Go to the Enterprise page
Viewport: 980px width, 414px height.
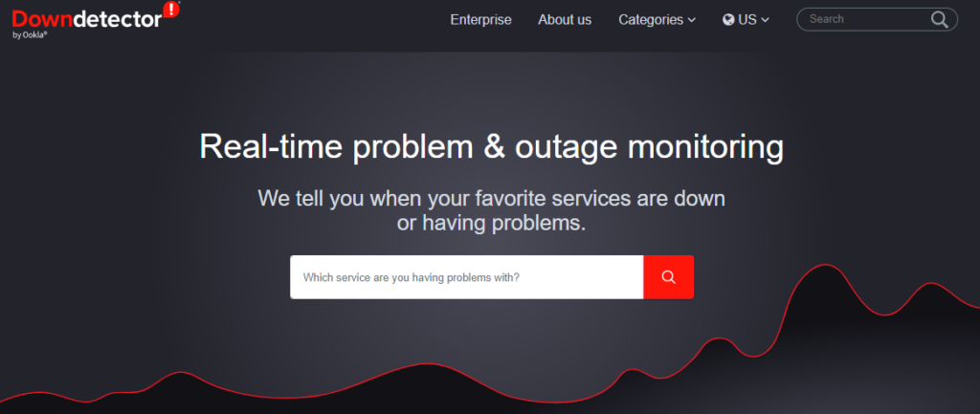(480, 19)
